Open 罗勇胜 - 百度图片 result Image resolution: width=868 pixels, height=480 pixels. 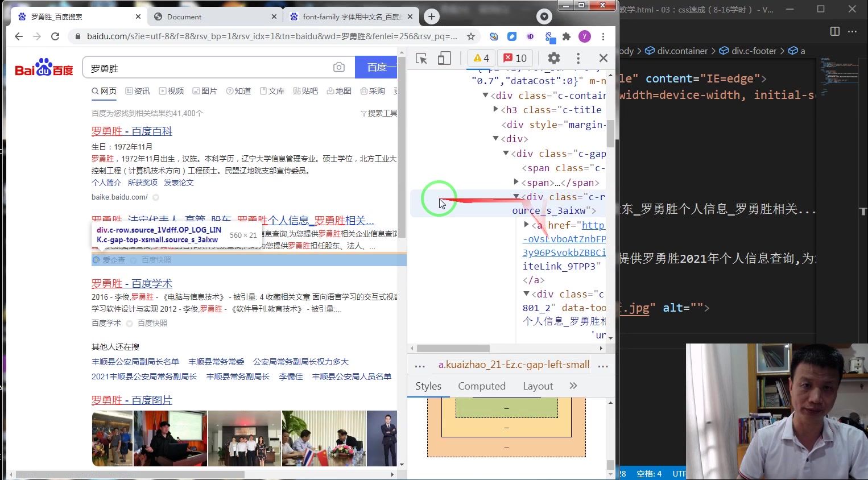point(132,400)
